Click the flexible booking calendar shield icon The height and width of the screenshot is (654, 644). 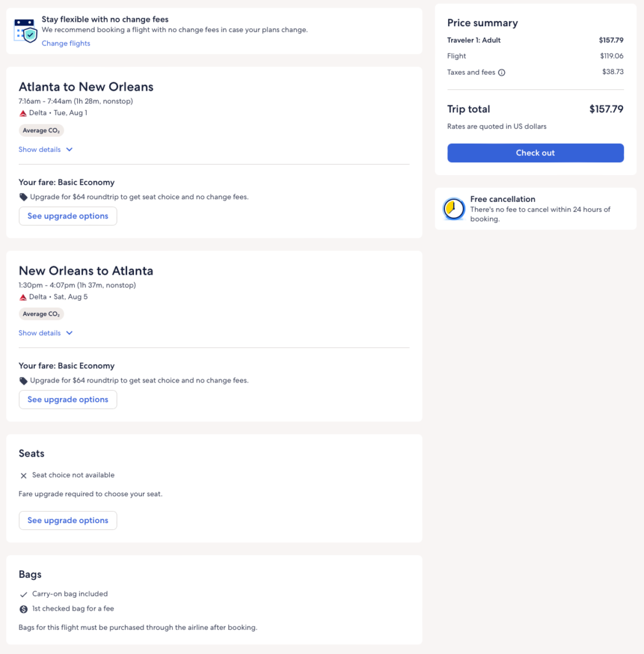click(26, 30)
